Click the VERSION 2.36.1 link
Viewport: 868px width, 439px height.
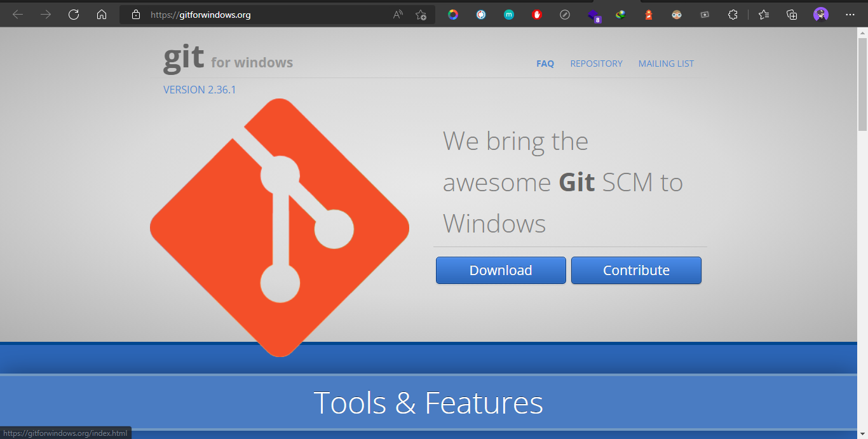pos(200,90)
